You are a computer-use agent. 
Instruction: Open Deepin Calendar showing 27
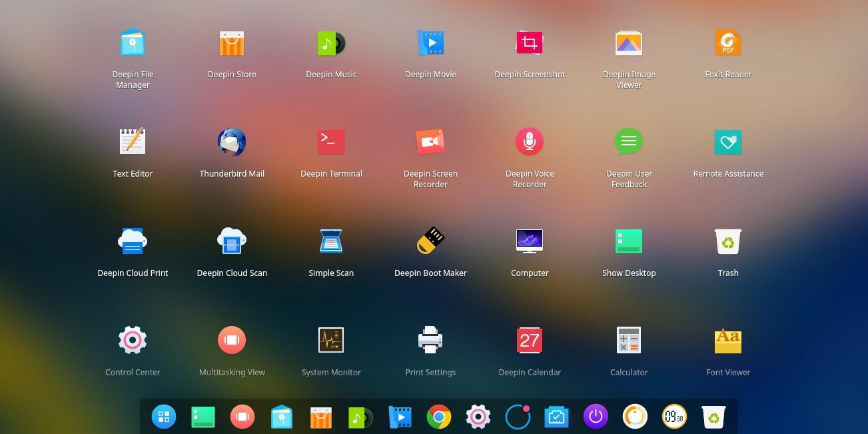[530, 341]
